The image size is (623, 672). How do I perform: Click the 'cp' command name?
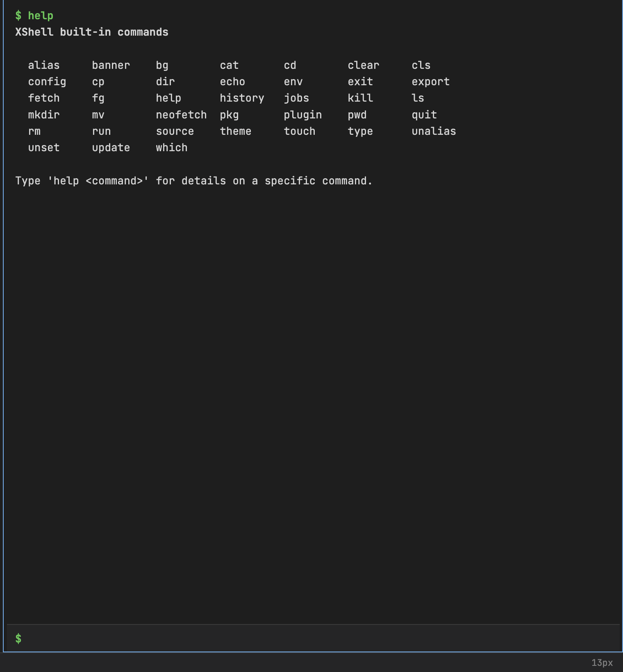click(x=98, y=82)
